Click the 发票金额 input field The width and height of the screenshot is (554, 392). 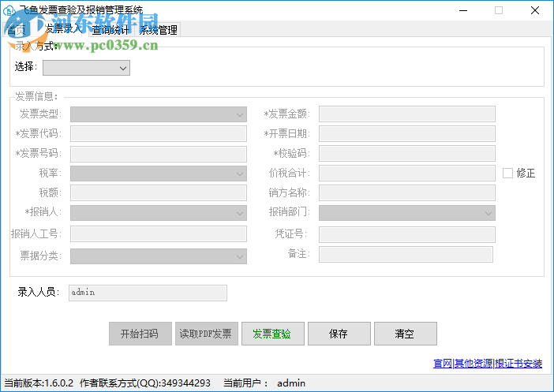[x=407, y=114]
